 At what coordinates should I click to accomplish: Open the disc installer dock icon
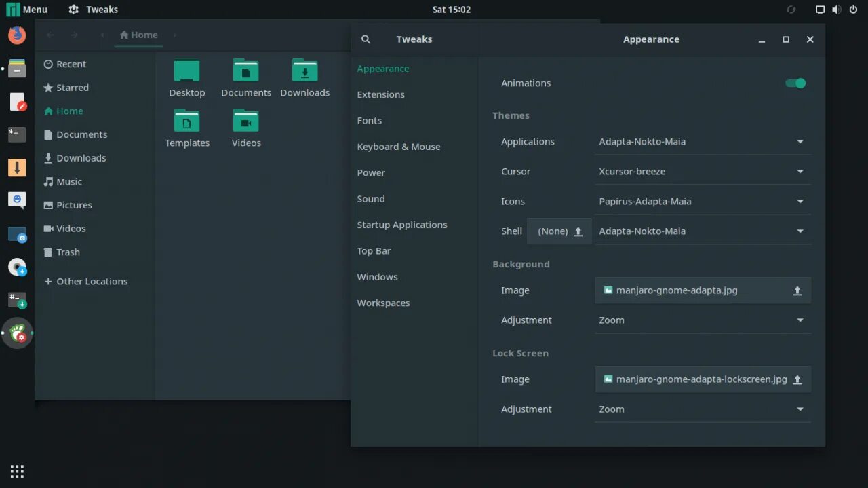click(x=17, y=267)
